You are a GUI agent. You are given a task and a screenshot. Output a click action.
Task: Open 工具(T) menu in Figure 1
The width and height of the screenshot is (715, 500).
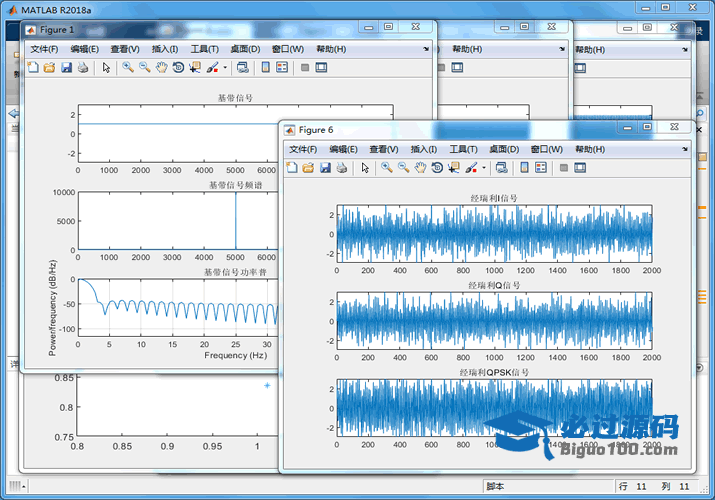pyautogui.click(x=205, y=49)
